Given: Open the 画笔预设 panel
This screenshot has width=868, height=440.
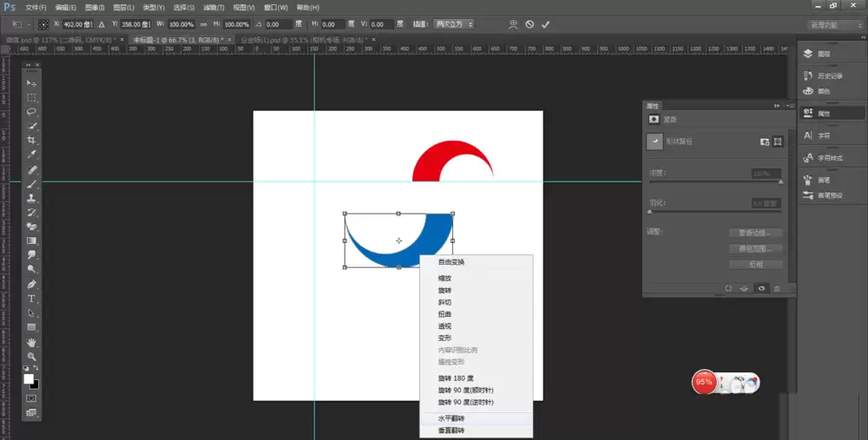Looking at the screenshot, I should [x=832, y=195].
